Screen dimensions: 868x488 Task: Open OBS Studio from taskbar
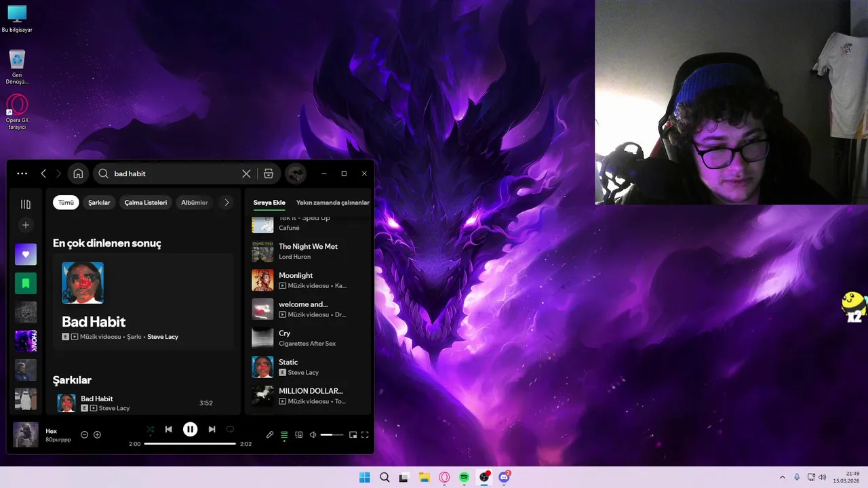tap(484, 477)
